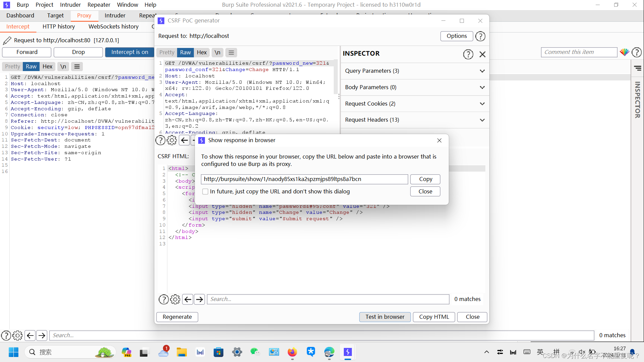Open the Repeater menu
The image size is (644, 362).
[x=99, y=5]
